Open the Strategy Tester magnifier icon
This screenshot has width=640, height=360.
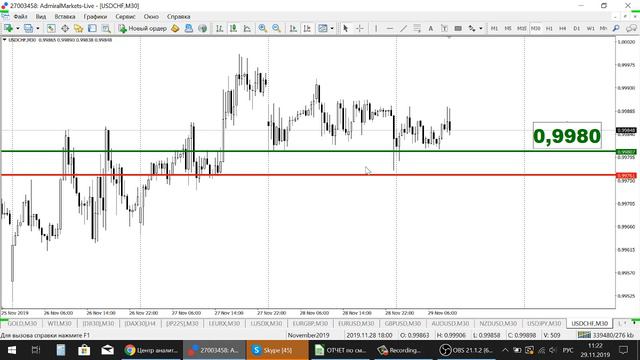pos(106,28)
